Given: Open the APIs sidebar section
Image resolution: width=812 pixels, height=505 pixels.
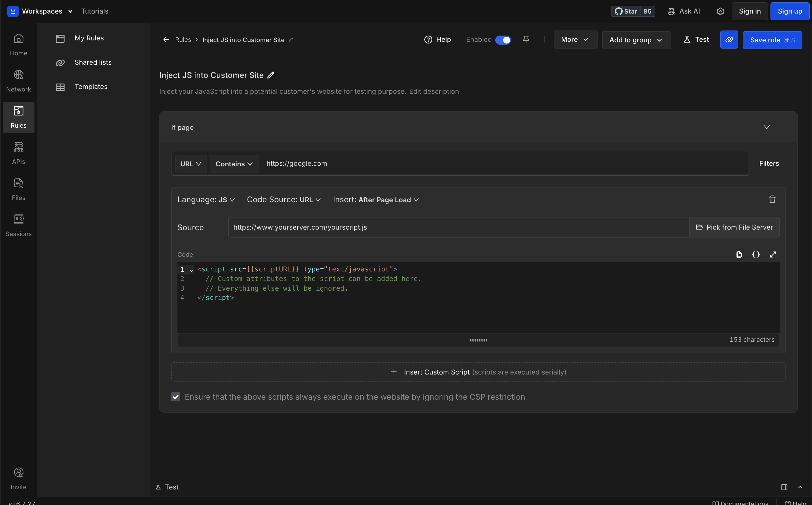Looking at the screenshot, I should tap(18, 153).
